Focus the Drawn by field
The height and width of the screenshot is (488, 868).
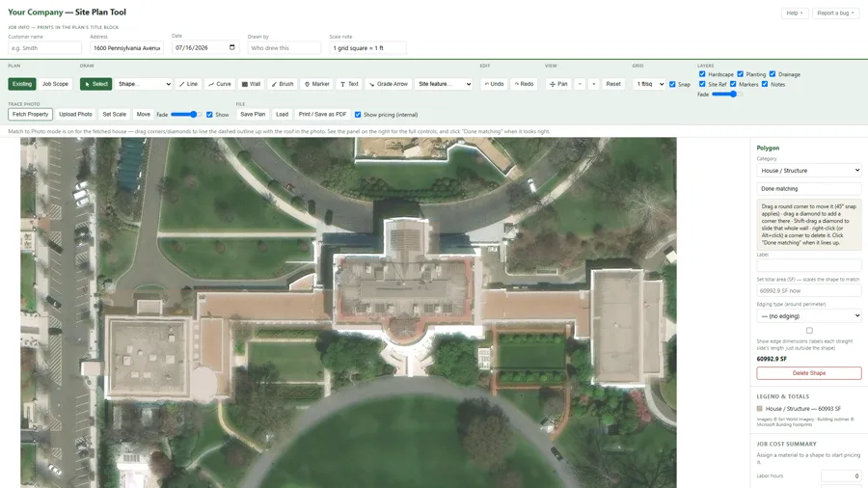284,48
